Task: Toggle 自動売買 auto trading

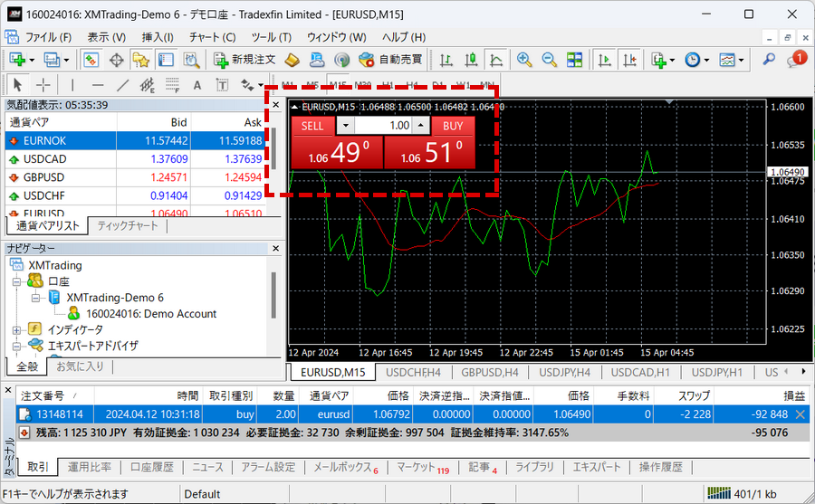Action: tap(391, 60)
